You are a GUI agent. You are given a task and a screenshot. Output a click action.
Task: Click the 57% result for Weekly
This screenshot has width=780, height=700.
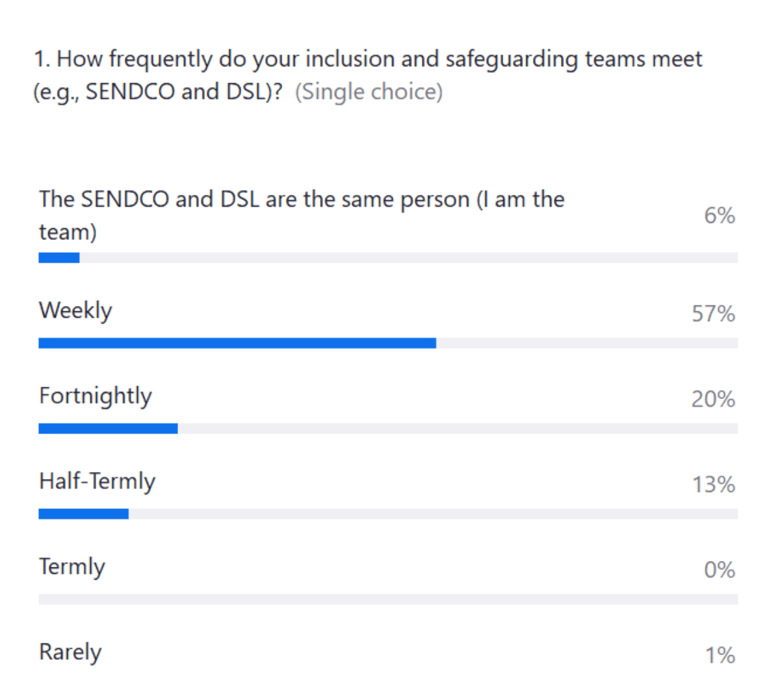tap(713, 314)
